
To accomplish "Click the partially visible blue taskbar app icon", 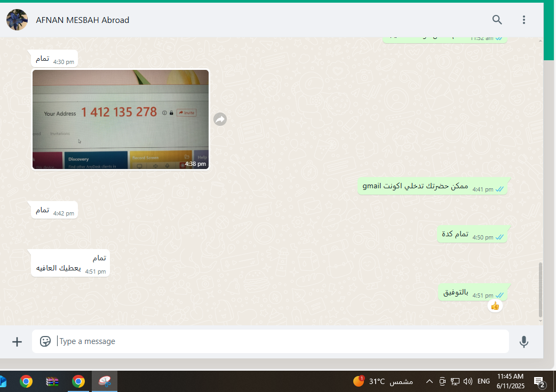I will click(x=3, y=381).
